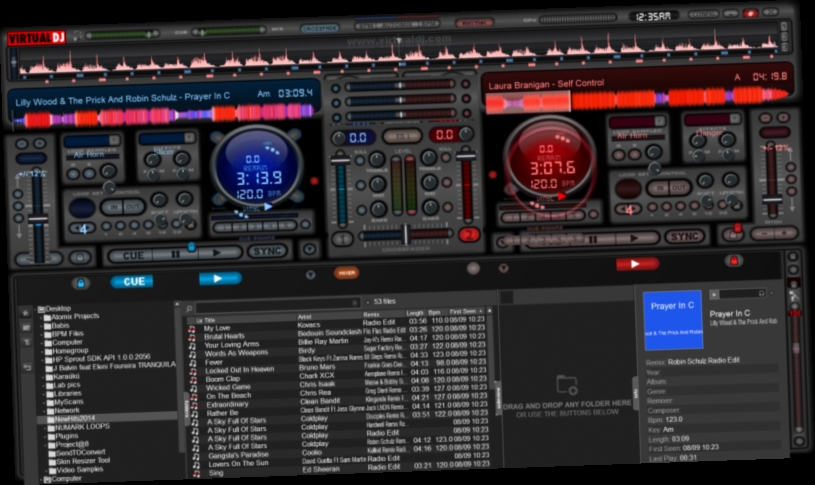Image resolution: width=815 pixels, height=485 pixels.
Task: Pause the right deck playback
Action: pyautogui.click(x=592, y=240)
